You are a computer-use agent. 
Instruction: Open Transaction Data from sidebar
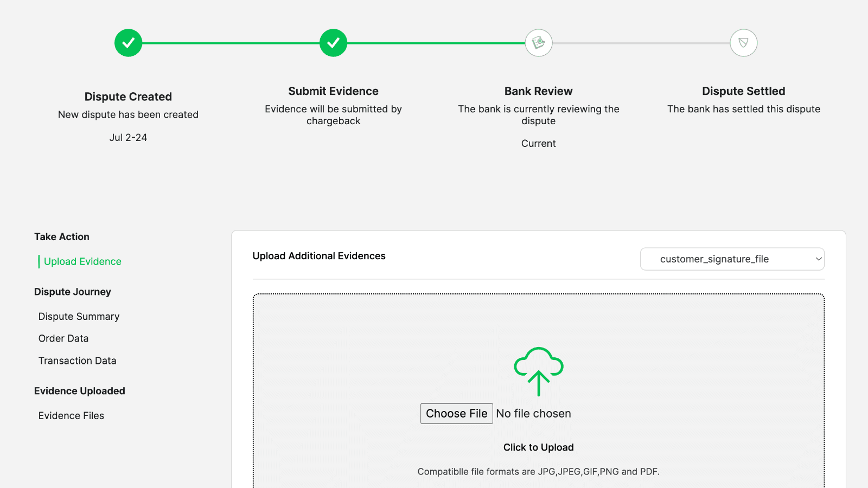click(77, 361)
